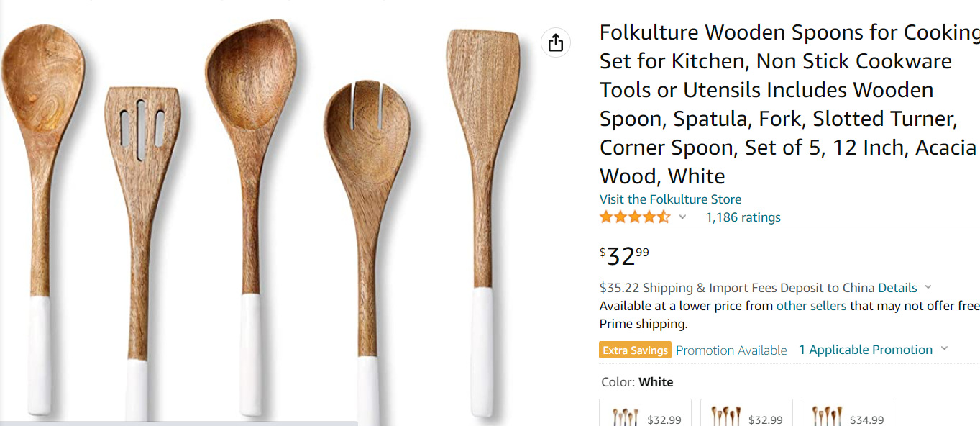Click the Folkulture Wooden Spoons product title
Viewport: 980px width, 426px height.
[x=787, y=104]
